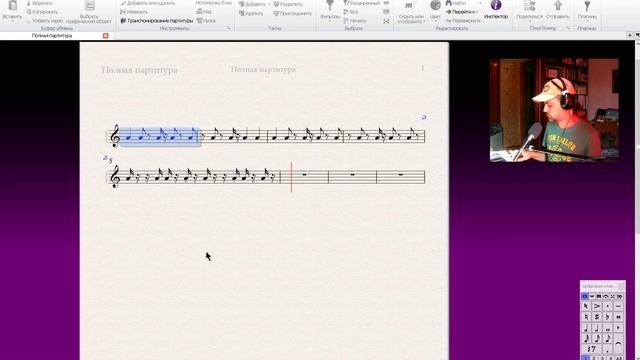The image size is (640, 360).
Task: Open the Cloud Sharing group dialog launcher
Action: [x=568, y=29]
